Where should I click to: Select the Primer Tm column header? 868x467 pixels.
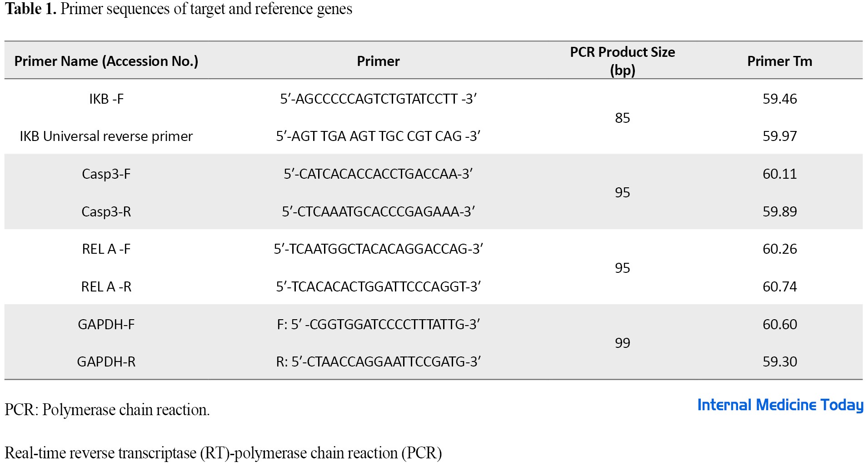point(779,61)
